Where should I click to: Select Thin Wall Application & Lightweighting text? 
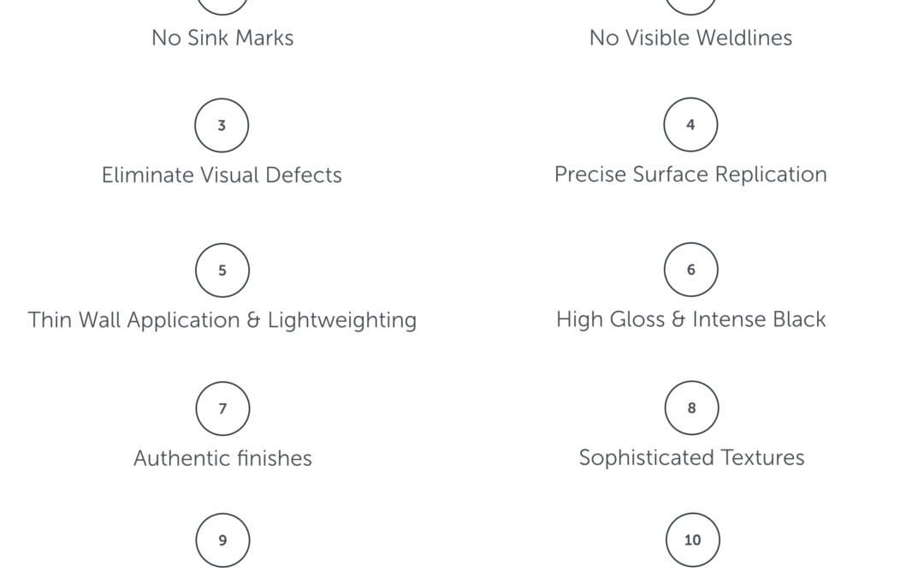click(222, 320)
